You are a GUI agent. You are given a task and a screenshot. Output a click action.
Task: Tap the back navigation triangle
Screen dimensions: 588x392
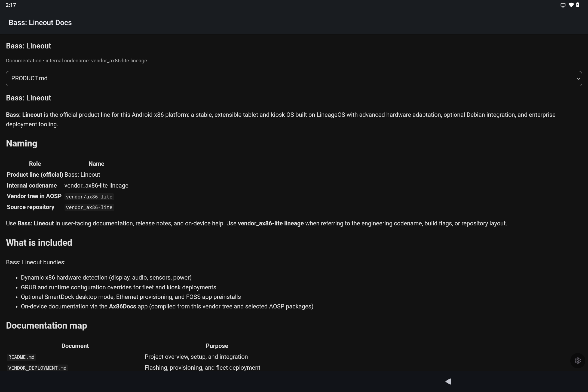[x=448, y=382]
